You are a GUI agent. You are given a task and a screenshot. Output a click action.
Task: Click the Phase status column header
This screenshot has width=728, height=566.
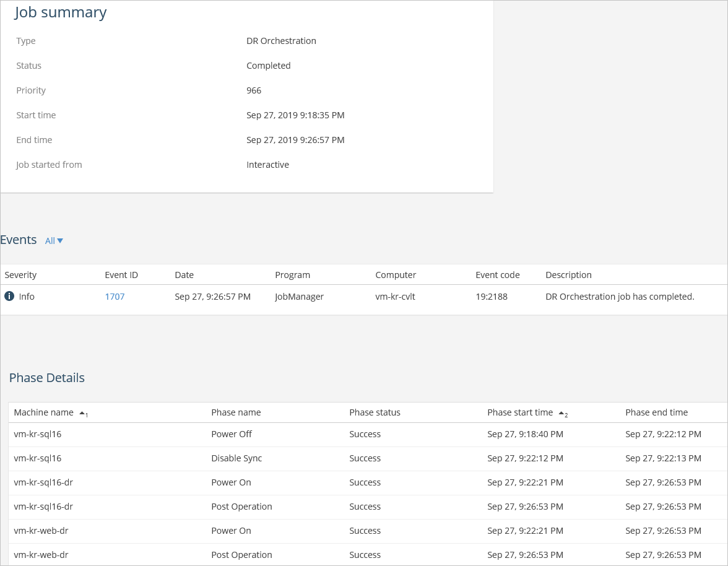tap(375, 412)
